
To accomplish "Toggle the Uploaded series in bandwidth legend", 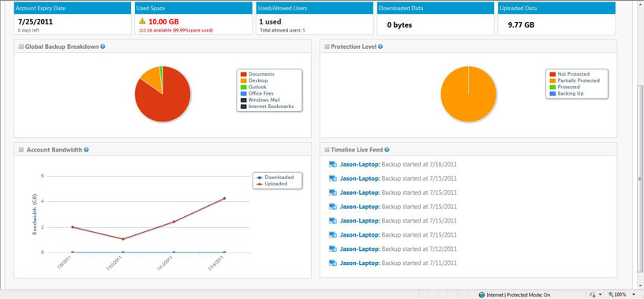I will tap(272, 184).
